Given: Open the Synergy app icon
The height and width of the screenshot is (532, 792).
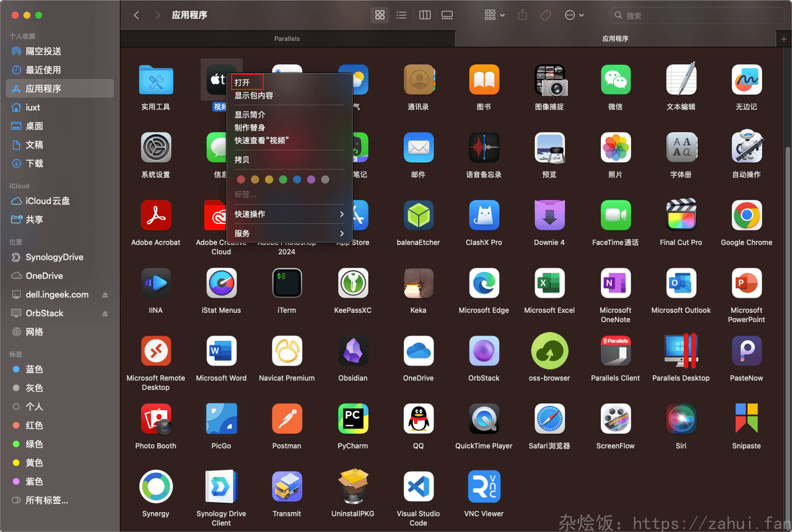Looking at the screenshot, I should tap(156, 487).
